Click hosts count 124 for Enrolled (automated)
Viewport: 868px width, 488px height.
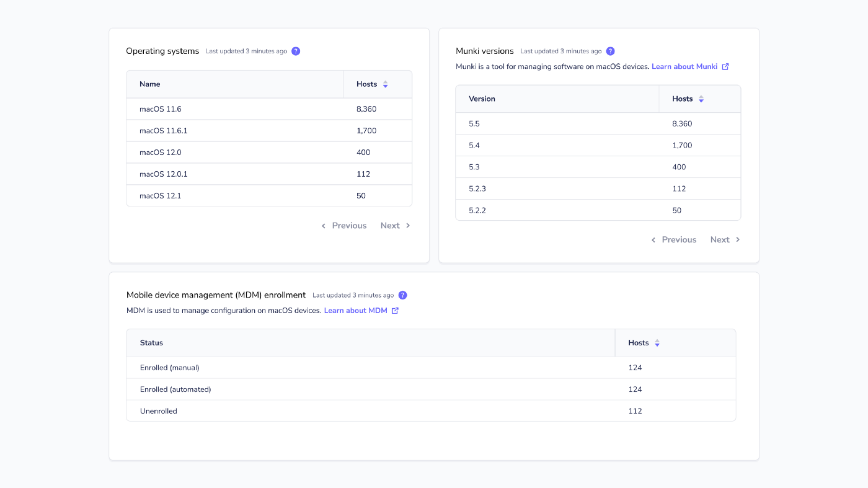(635, 389)
